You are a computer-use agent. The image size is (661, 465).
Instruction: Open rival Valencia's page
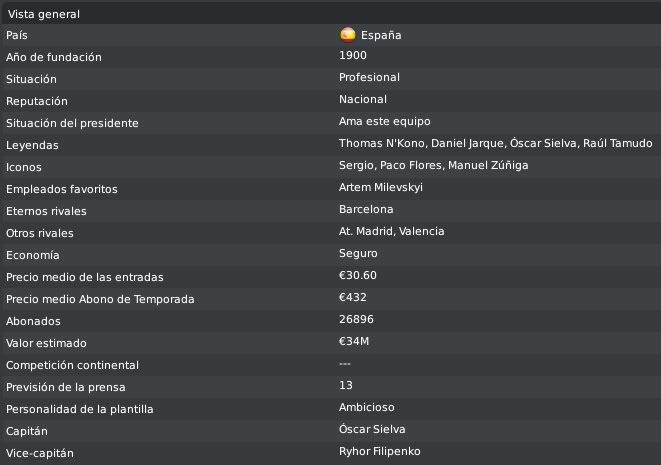[422, 231]
